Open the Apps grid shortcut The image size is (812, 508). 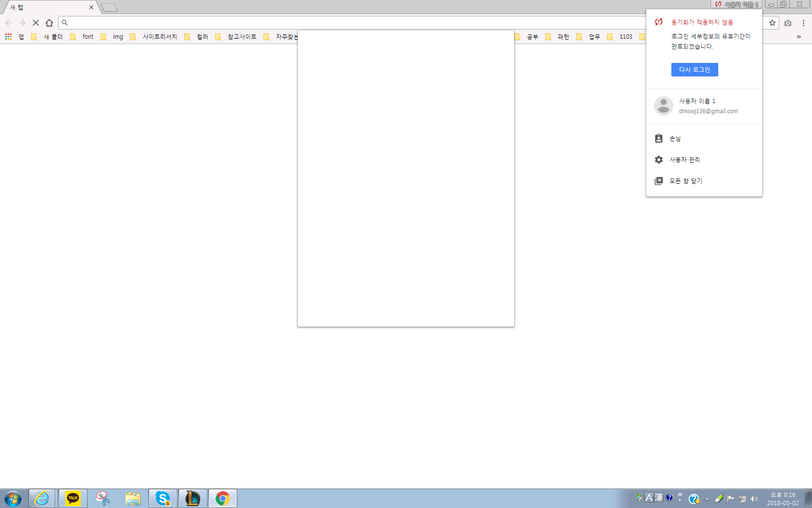point(9,37)
